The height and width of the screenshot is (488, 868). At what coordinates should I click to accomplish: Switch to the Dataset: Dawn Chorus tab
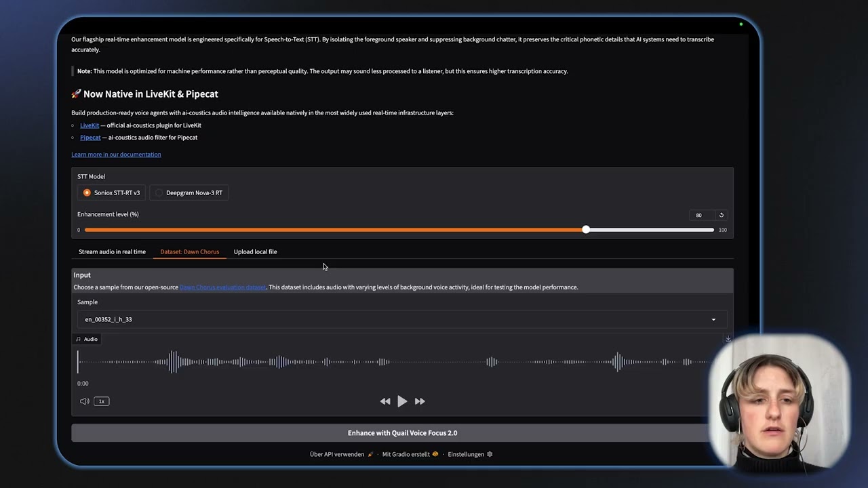(x=190, y=251)
